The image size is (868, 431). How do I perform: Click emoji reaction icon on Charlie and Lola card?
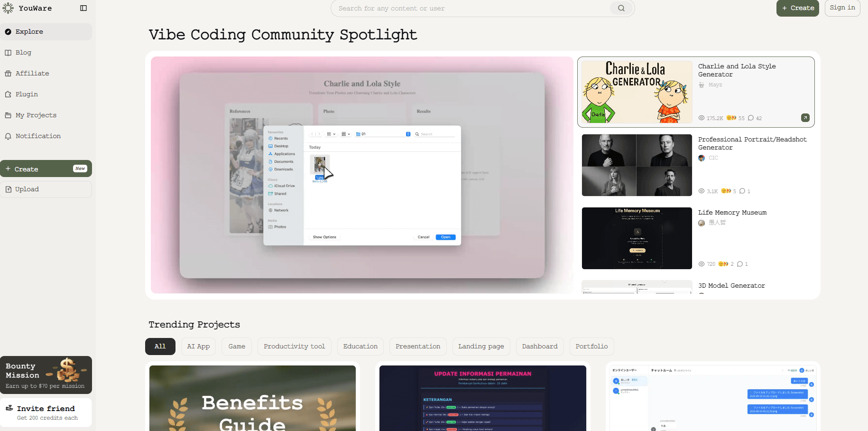pyautogui.click(x=731, y=118)
